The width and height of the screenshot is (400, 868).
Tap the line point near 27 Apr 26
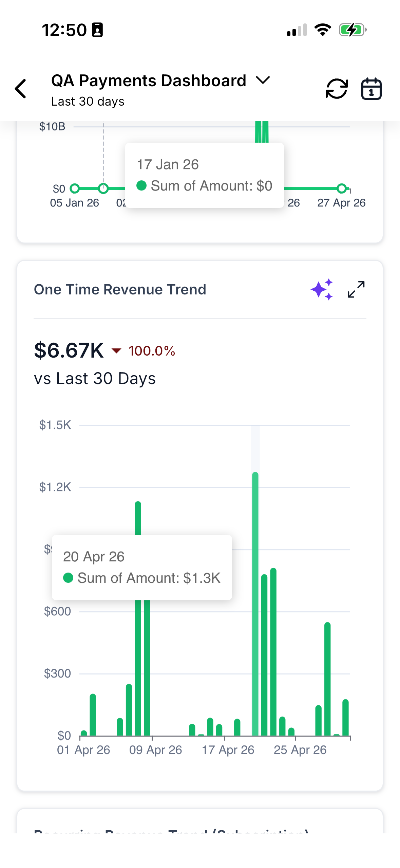pos(342,188)
